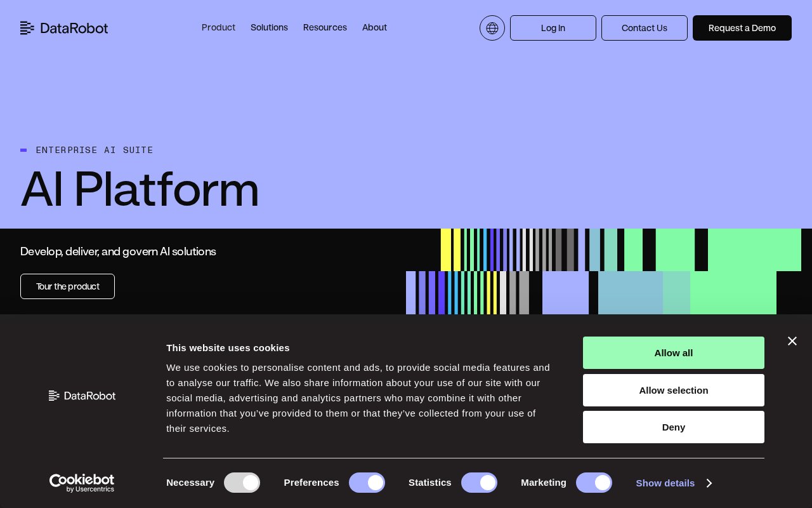
Task: Click the AI Platform heading
Action: 140,189
